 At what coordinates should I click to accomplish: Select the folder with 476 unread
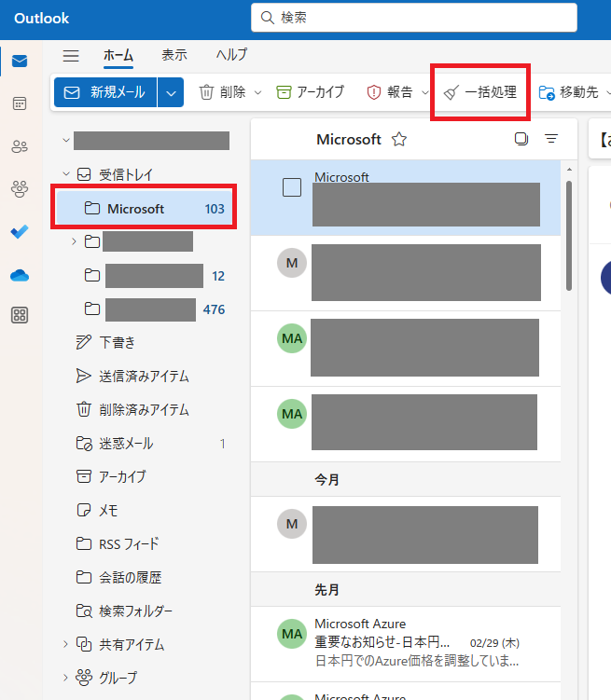(154, 309)
